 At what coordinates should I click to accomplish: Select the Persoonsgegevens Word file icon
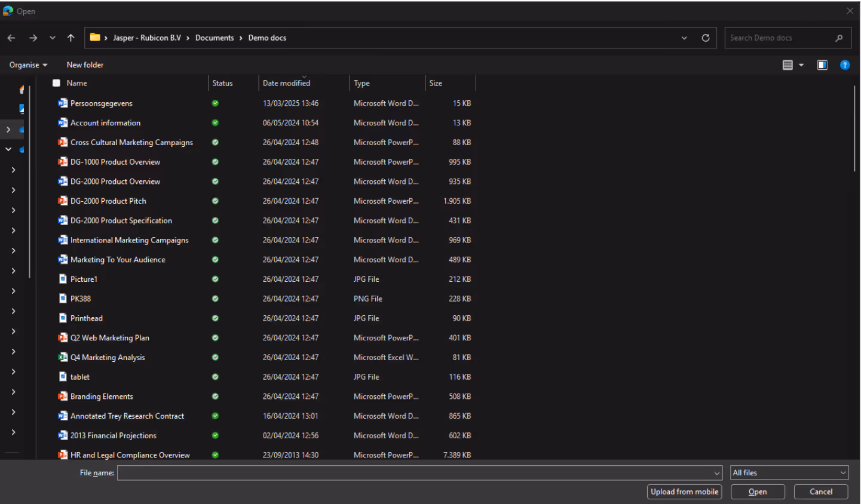pos(63,103)
